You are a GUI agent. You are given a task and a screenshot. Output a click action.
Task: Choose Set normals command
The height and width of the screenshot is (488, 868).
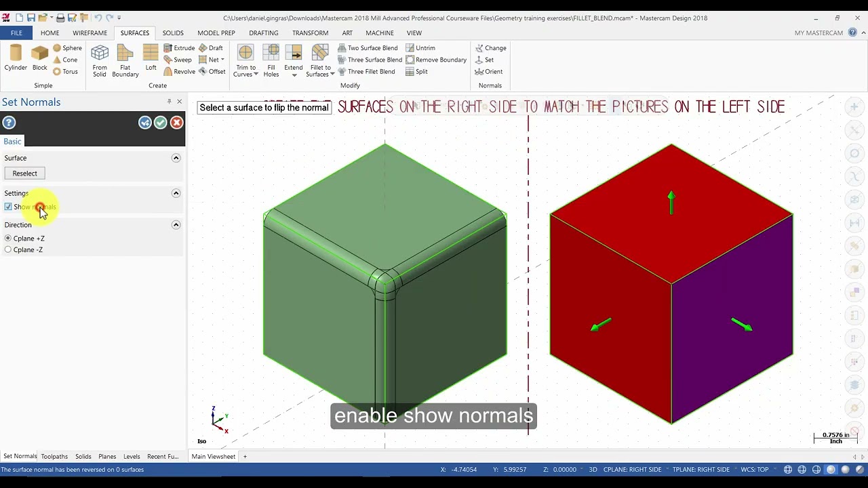coord(484,60)
